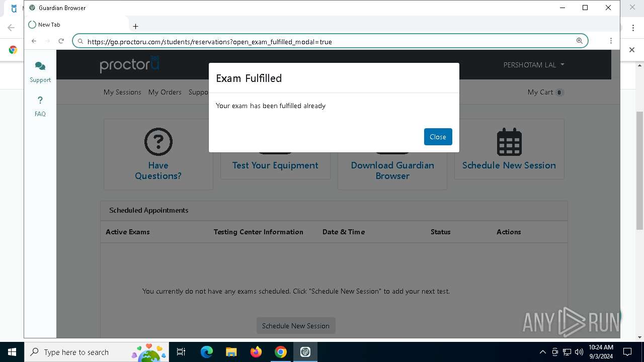Click the Status column header

(x=440, y=232)
